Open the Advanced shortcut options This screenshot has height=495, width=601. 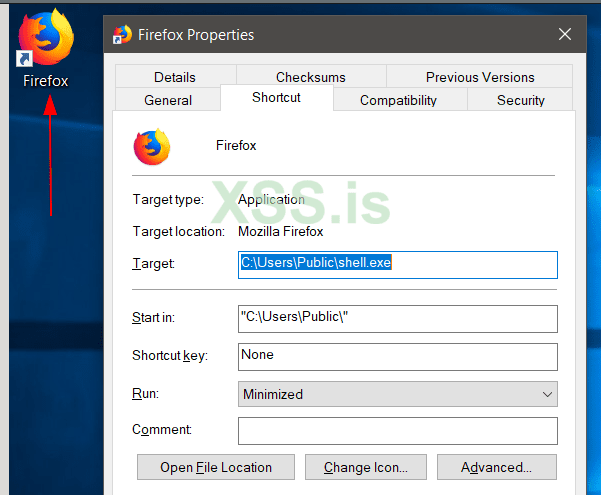coord(496,467)
